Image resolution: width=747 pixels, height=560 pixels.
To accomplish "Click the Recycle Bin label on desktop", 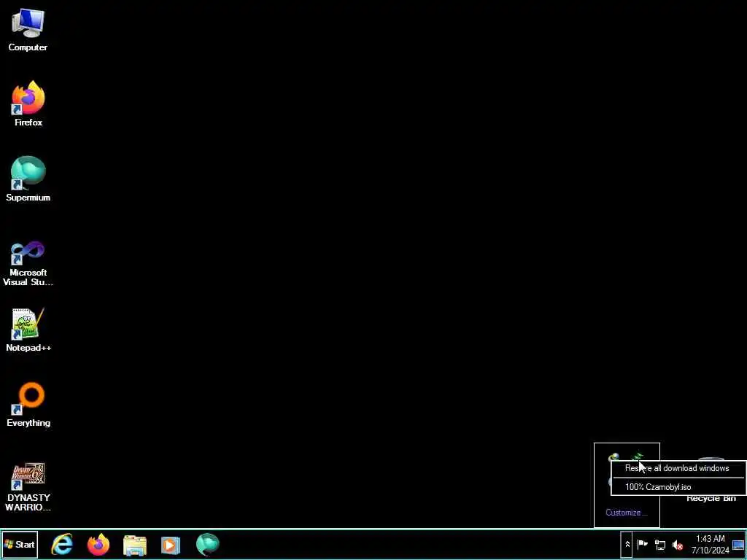I will point(711,498).
